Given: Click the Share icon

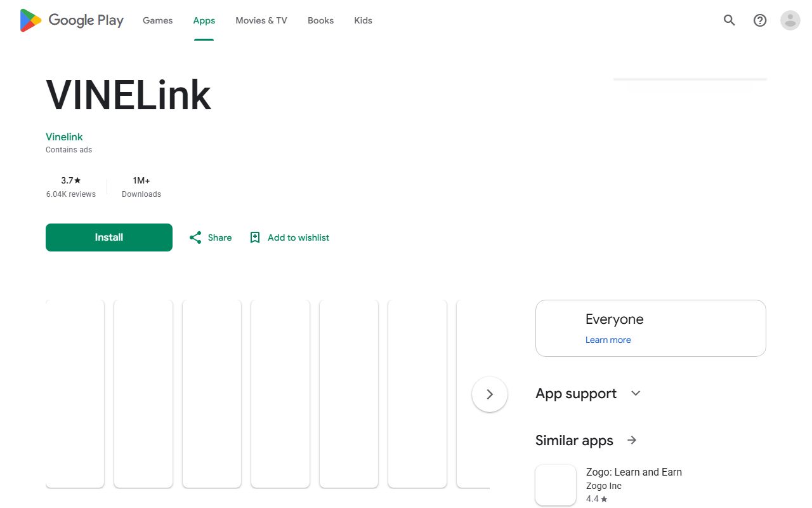Looking at the screenshot, I should point(195,237).
